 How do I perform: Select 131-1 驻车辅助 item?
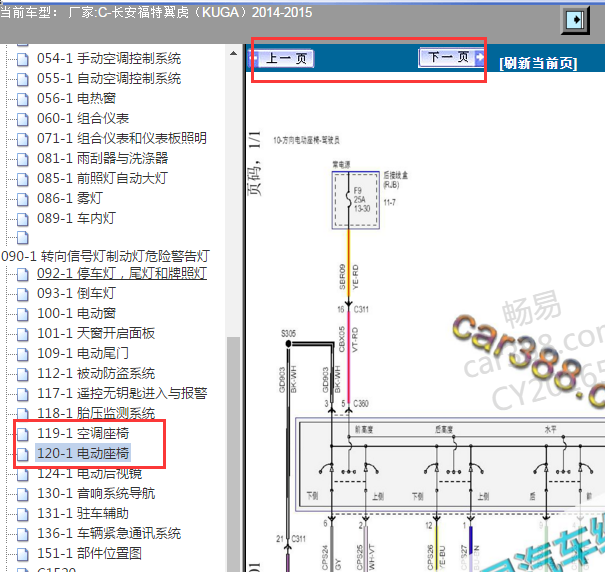coord(83,514)
